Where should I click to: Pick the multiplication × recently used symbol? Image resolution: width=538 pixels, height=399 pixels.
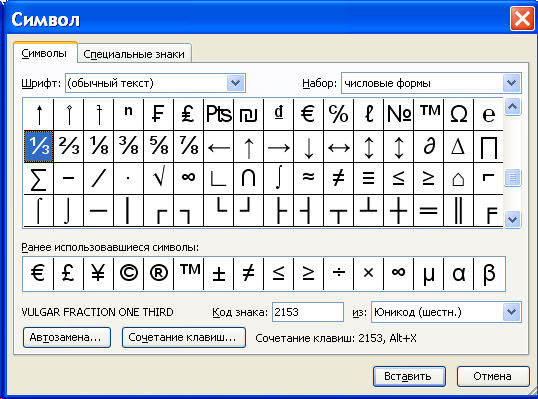[369, 274]
